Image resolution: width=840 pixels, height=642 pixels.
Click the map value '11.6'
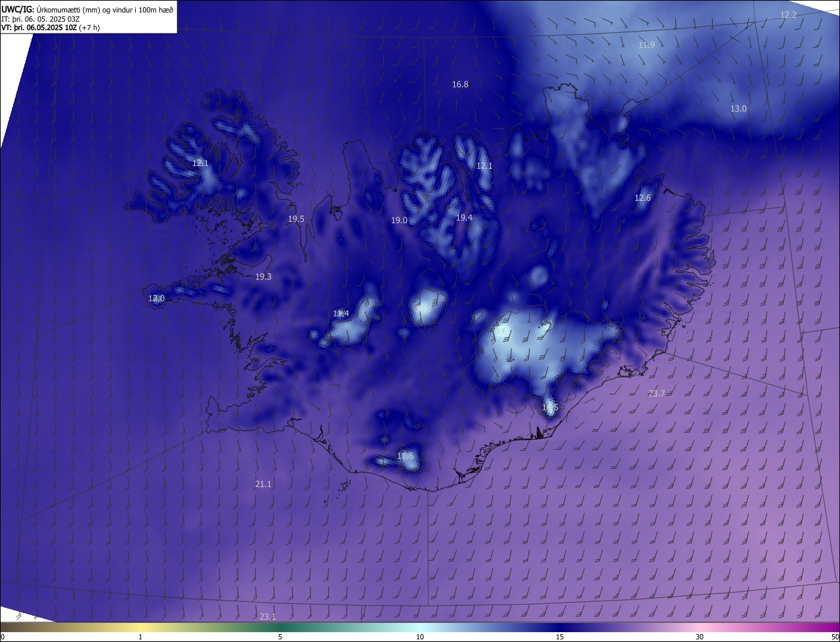click(406, 456)
